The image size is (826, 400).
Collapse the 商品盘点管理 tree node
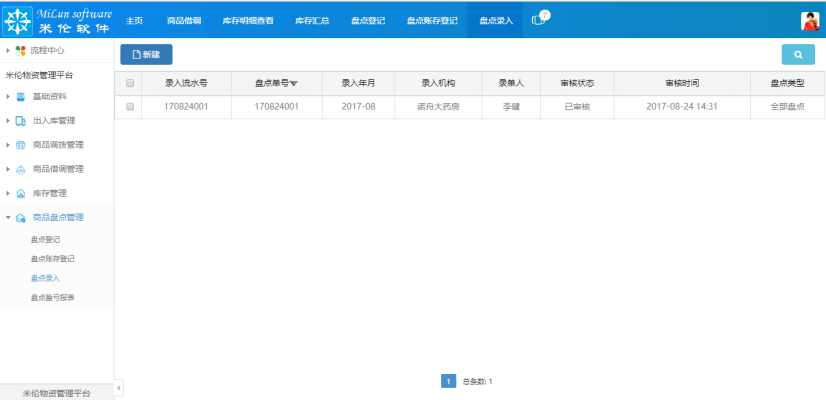[9, 218]
